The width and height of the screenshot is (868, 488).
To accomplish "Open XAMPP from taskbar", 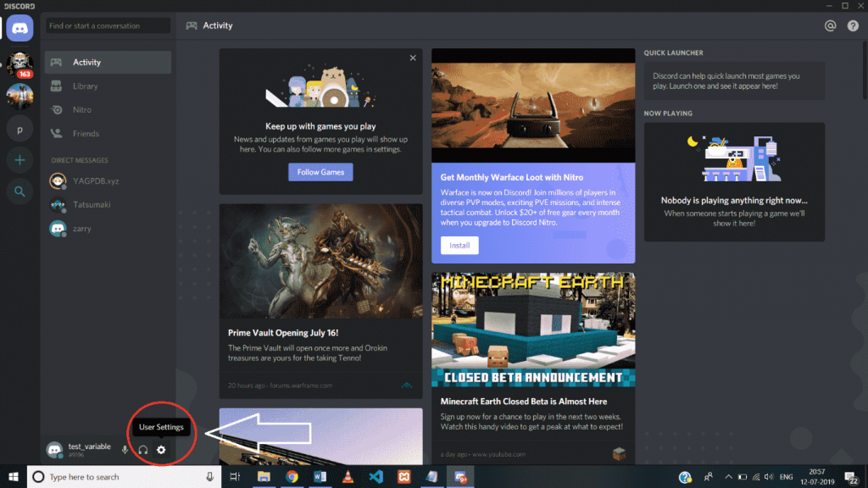I will click(x=404, y=476).
